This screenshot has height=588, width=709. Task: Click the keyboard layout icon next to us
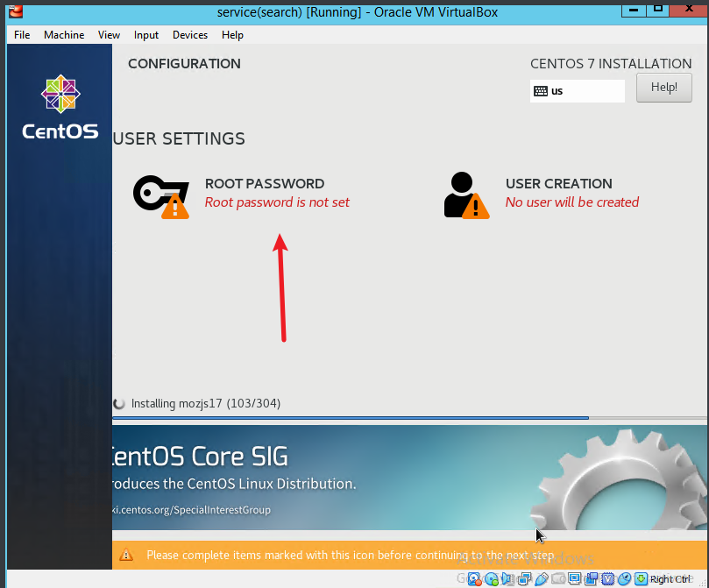[x=541, y=91]
